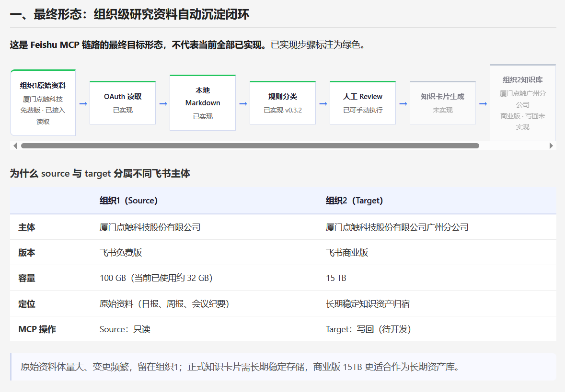Click the horizontal scrollbar thumb under the flow
This screenshot has width=565, height=392.
pyautogui.click(x=250, y=146)
